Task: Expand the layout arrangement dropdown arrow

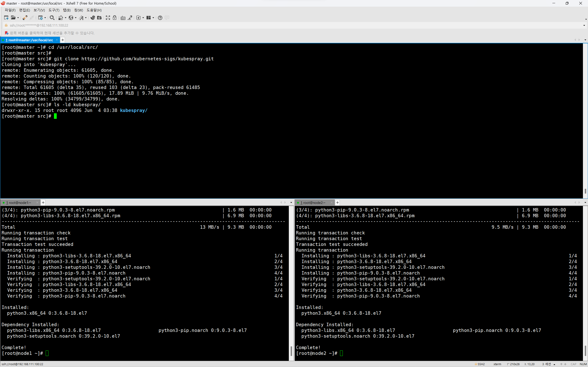Action: click(x=153, y=18)
